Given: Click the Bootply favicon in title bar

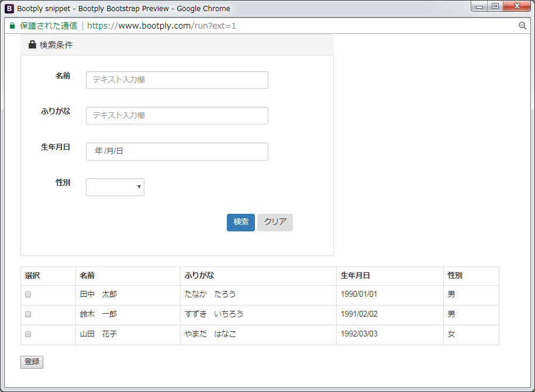Looking at the screenshot, I should (9, 8).
